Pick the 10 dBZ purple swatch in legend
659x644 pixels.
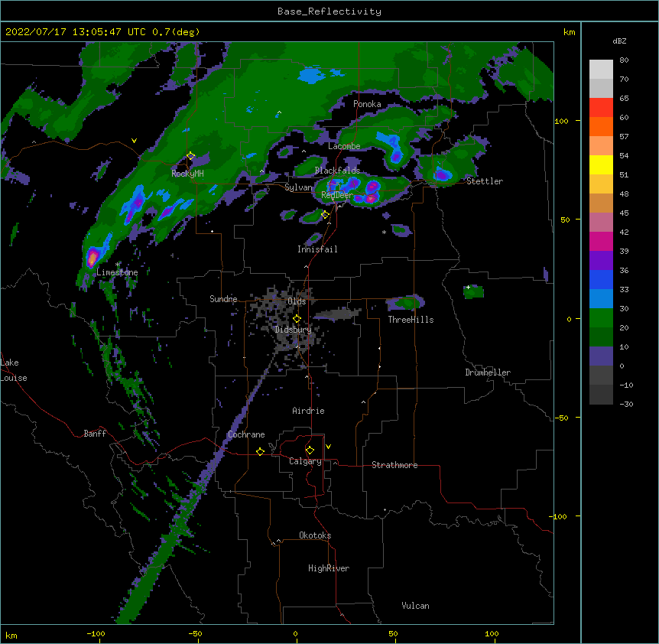point(601,356)
